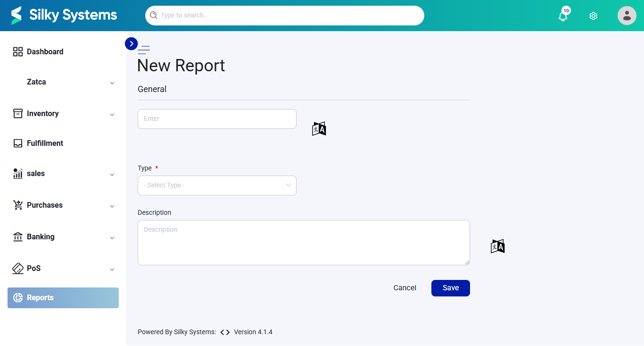Expand the Banking menu chevron
This screenshot has width=644, height=346.
click(x=112, y=238)
